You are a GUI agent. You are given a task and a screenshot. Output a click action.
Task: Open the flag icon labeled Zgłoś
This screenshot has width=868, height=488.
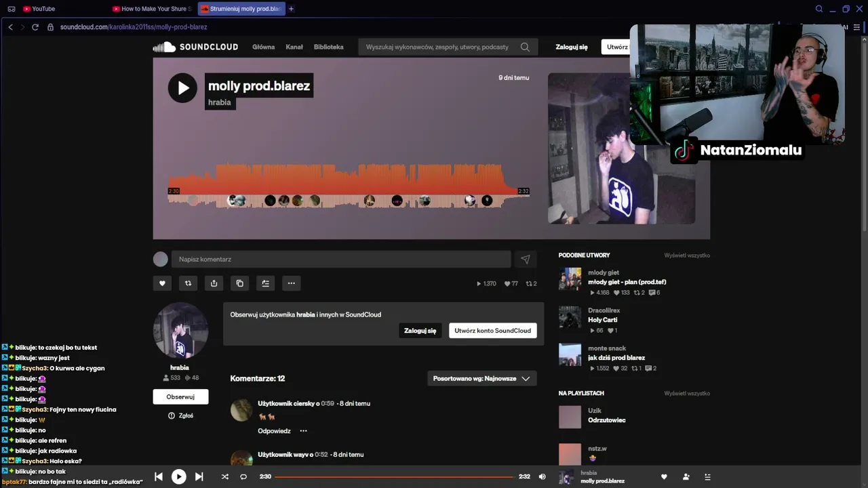pyautogui.click(x=172, y=415)
